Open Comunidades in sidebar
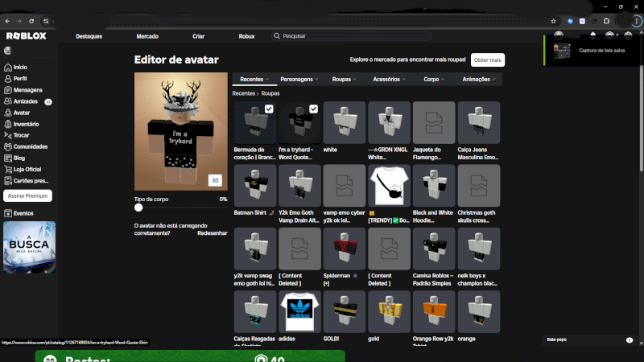 coord(26,146)
